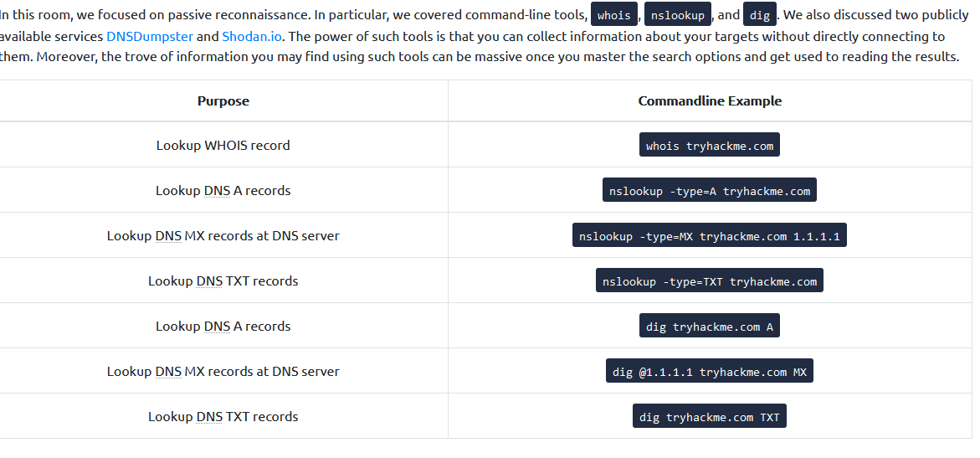Click the 'dig tryhackme.com TXT' code block

710,417
